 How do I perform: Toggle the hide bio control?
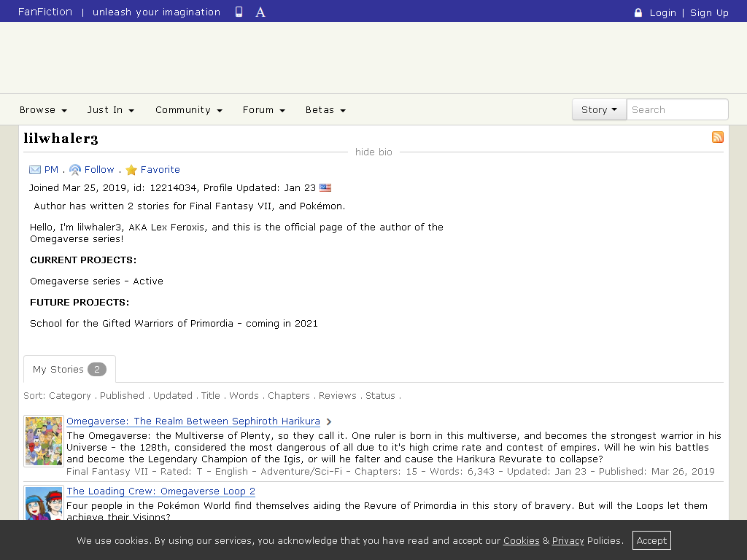coord(373,152)
